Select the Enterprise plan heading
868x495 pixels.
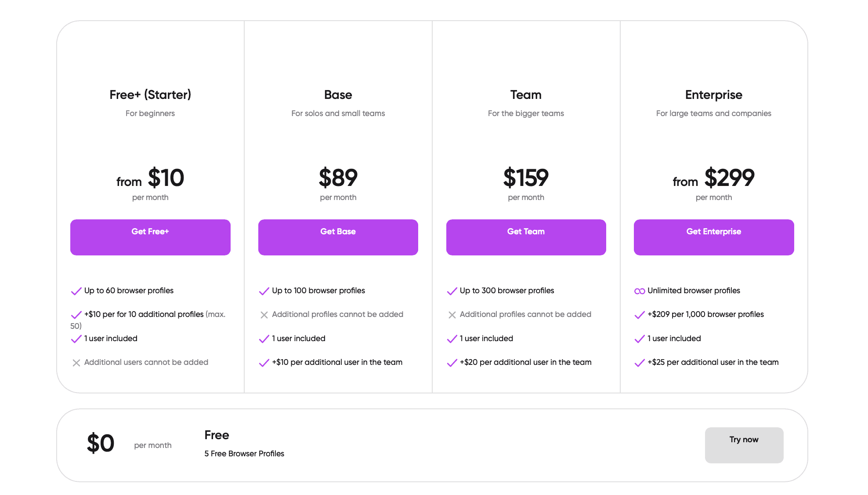(x=713, y=95)
